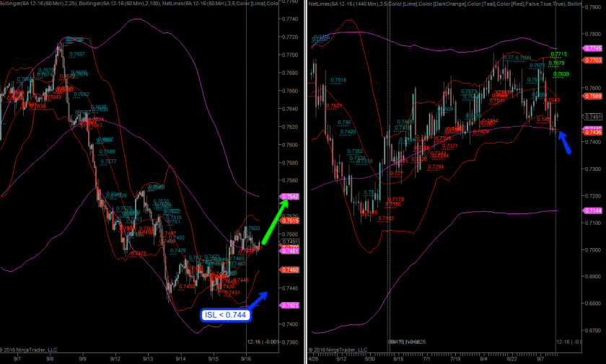Click the red 0.7431 level label on left chart
The width and height of the screenshot is (606, 364).
[x=232, y=293]
